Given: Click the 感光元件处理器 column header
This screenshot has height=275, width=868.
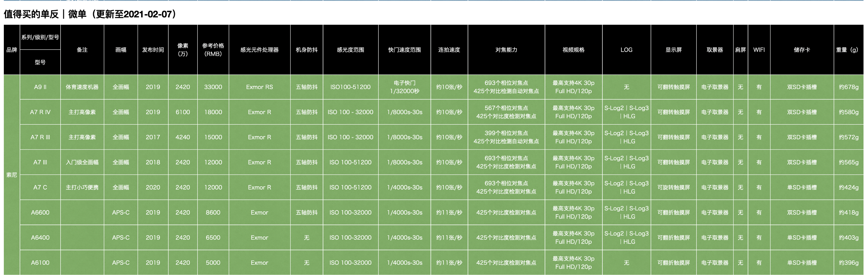Looking at the screenshot, I should (260, 49).
